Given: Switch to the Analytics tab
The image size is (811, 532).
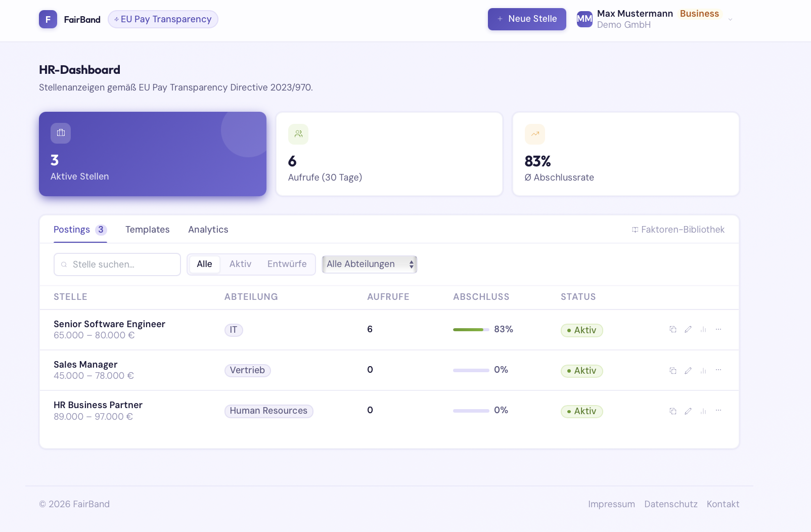Looking at the screenshot, I should (x=208, y=230).
